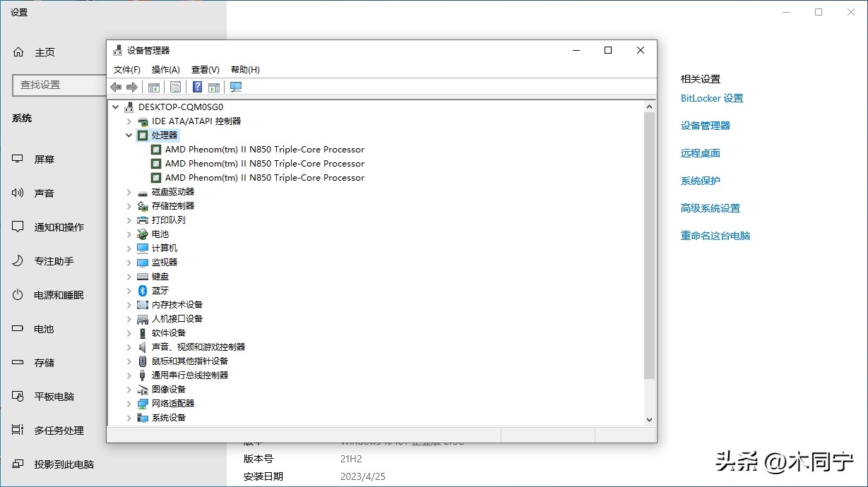The width and height of the screenshot is (868, 487).
Task: Click the Back navigation arrow in Device Manager
Action: pos(115,86)
